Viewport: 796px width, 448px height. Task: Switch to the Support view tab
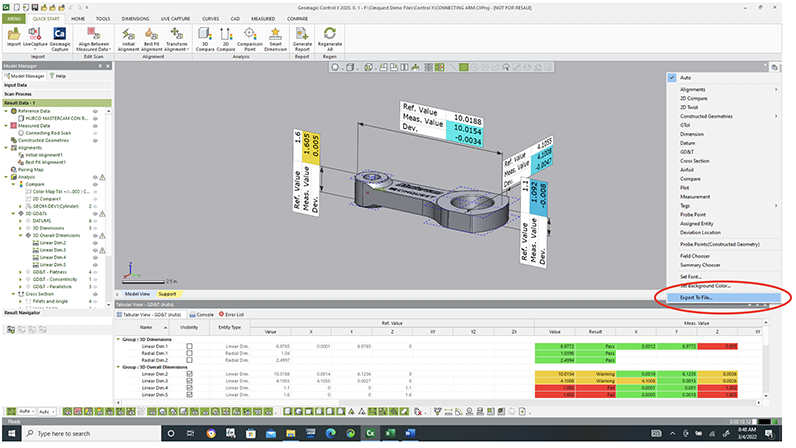(167, 294)
